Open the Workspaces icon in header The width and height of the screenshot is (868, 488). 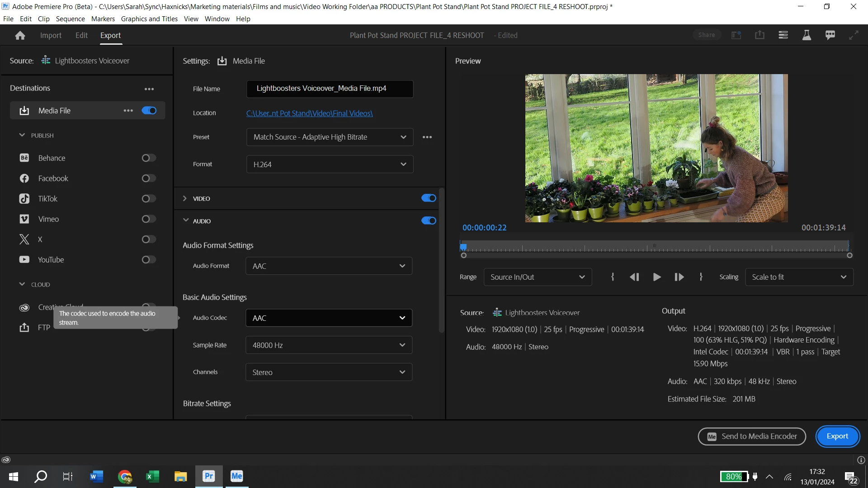(783, 35)
